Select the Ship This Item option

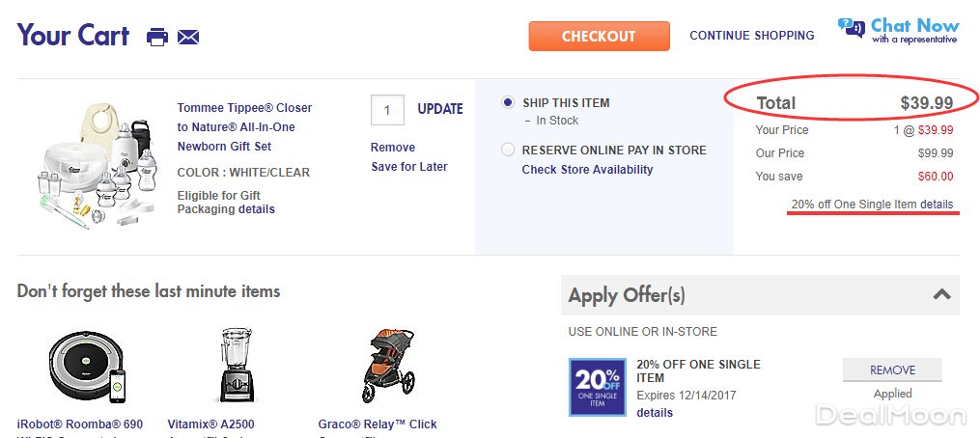coord(508,102)
